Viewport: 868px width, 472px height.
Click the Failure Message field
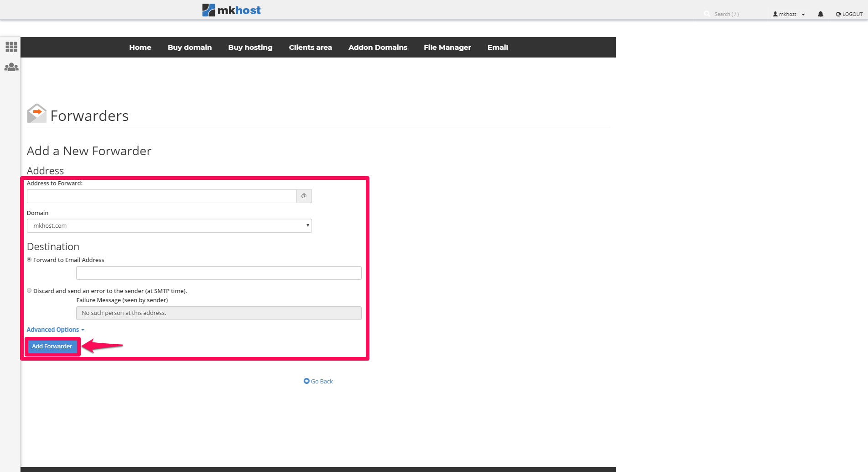pos(219,313)
